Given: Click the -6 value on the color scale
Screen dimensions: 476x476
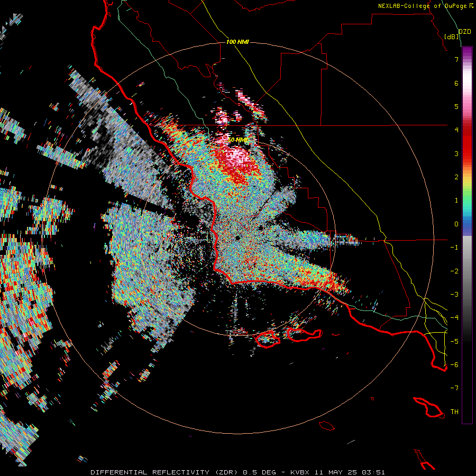Looking at the screenshot, I should pyautogui.click(x=454, y=365).
